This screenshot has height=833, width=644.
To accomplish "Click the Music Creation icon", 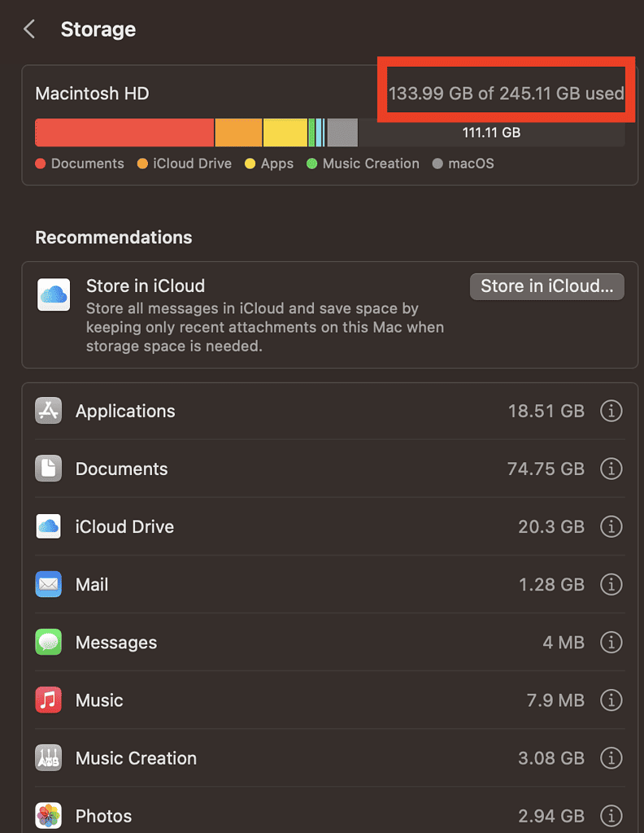I will 49,758.
